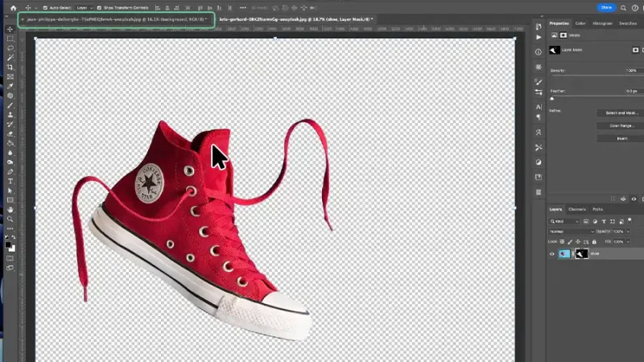Image resolution: width=644 pixels, height=362 pixels.
Task: Select the Pen tool
Action: pos(10,172)
